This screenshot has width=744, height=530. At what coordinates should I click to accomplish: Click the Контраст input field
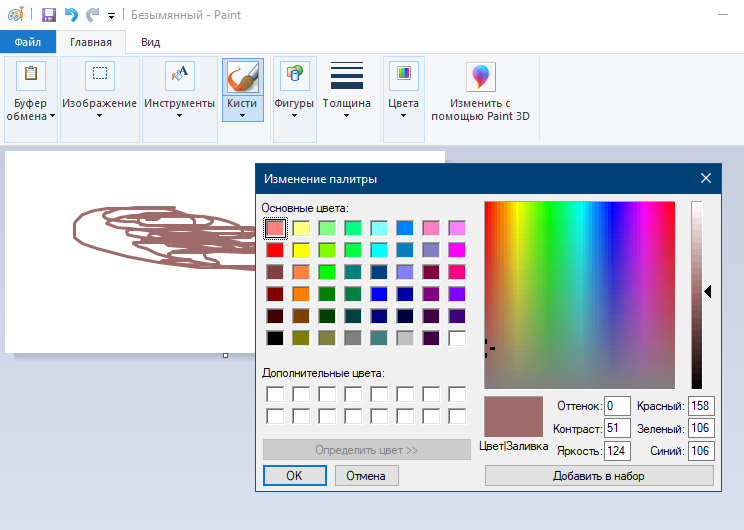617,428
